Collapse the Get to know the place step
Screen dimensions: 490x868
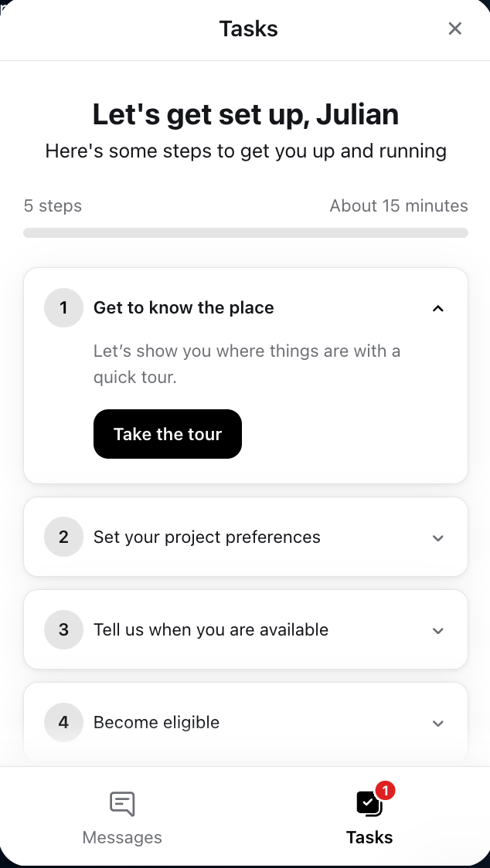tap(438, 309)
